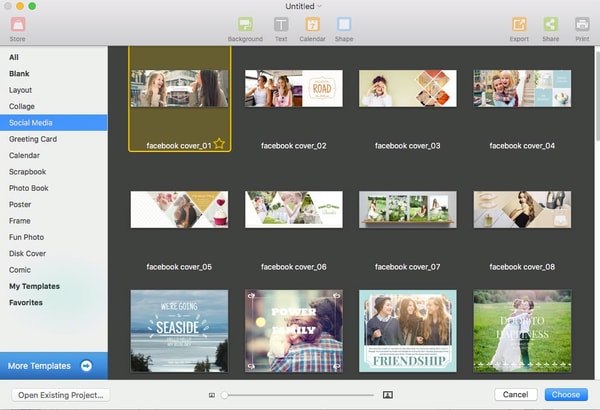
Task: Select the Disk Cover category
Action: [54, 253]
